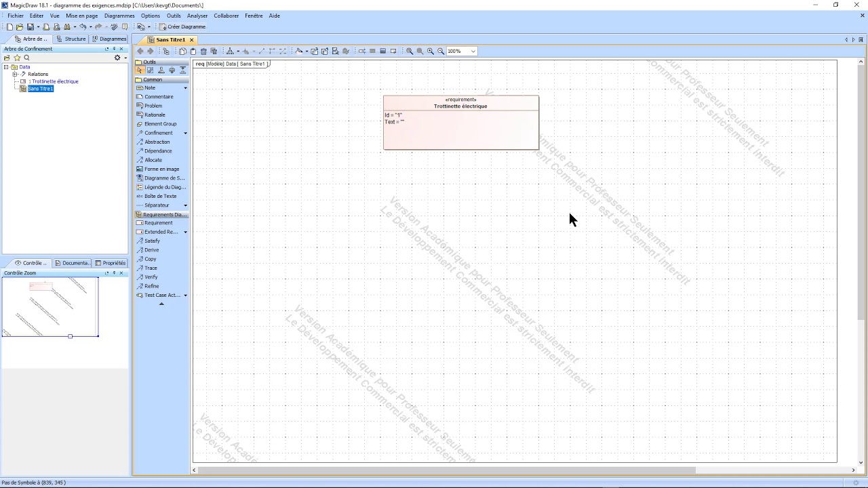Select the Requirement palette tool
Screen dimensions: 868x488
[158, 223]
